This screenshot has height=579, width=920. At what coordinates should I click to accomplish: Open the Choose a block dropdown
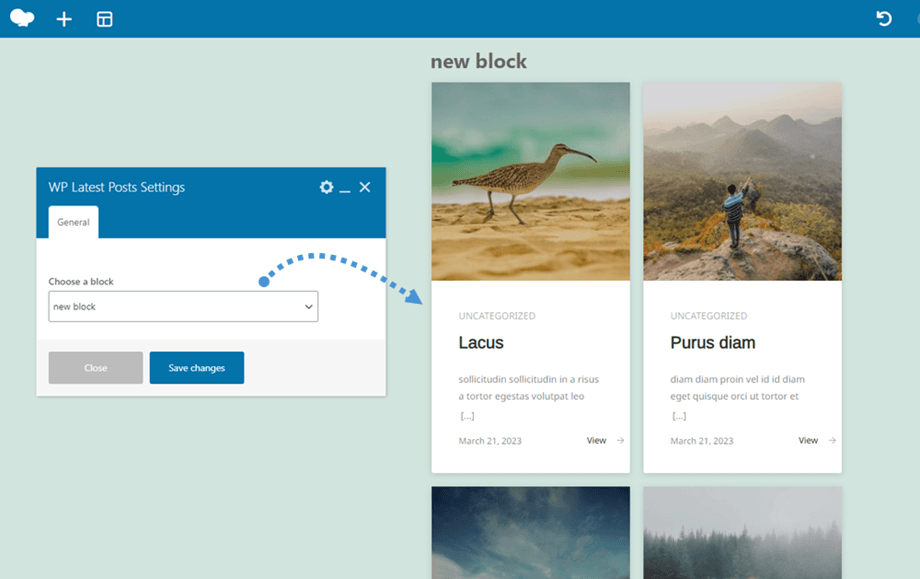tap(183, 307)
